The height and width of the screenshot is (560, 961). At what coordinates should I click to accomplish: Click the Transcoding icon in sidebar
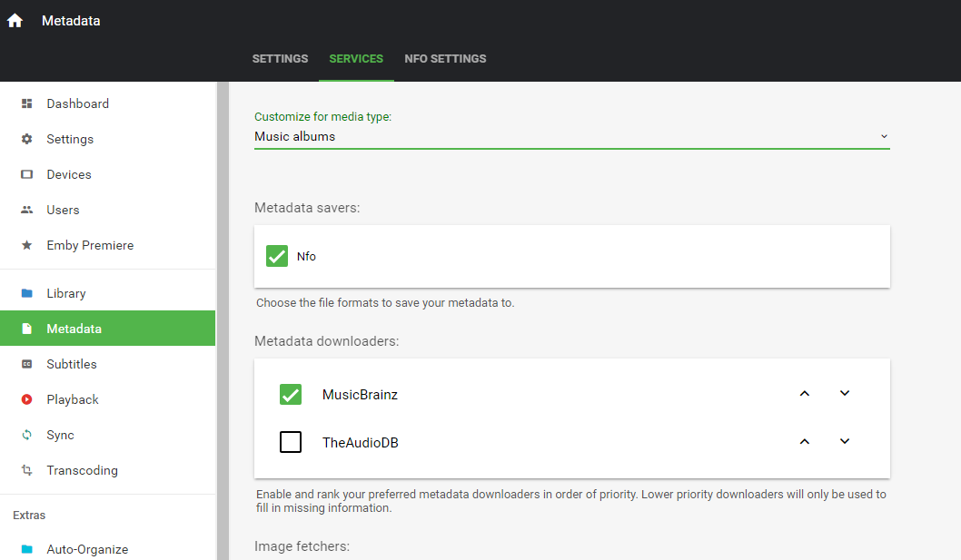point(27,470)
